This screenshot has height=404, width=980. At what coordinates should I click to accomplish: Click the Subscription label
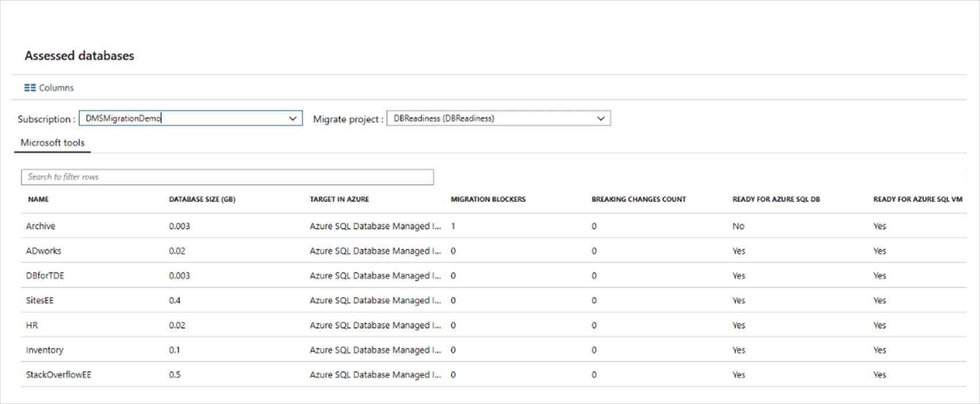pyautogui.click(x=46, y=119)
